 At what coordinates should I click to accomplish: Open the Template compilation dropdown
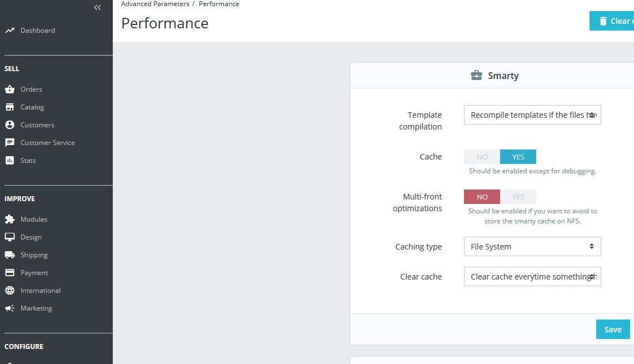(x=532, y=115)
